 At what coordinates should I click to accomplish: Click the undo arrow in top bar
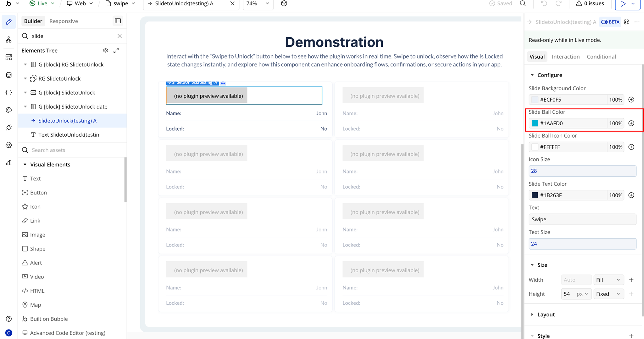click(x=544, y=3)
